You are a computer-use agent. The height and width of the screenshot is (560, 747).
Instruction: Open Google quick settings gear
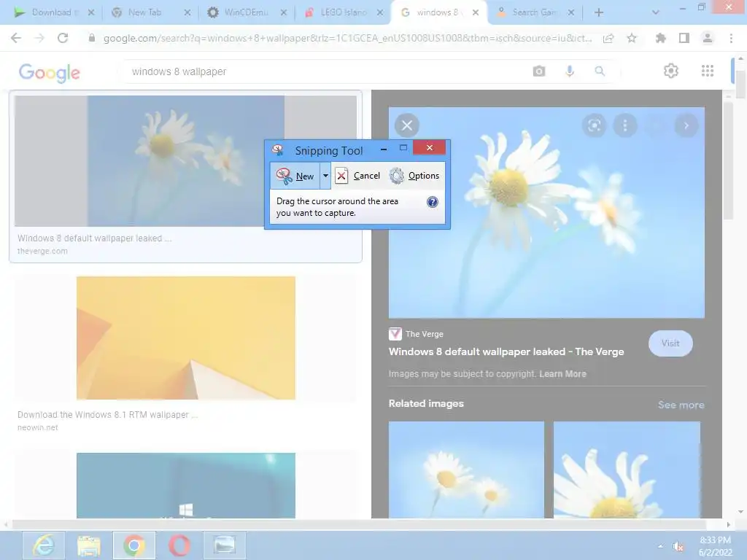pos(671,71)
